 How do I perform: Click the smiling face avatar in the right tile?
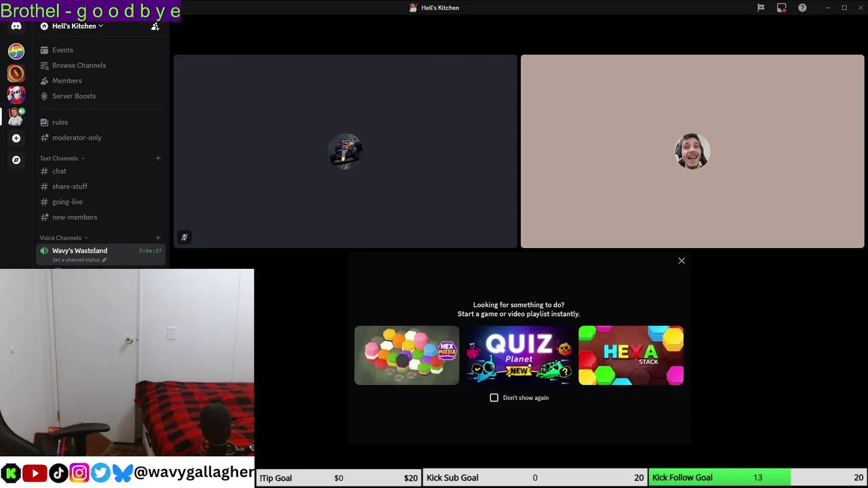pyautogui.click(x=692, y=151)
